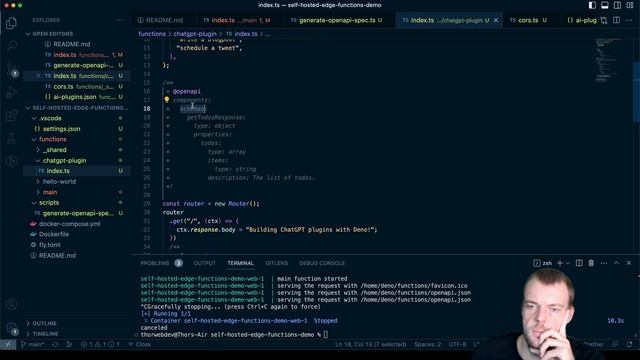Toggle the bottom panel layout button

[x=604, y=5]
